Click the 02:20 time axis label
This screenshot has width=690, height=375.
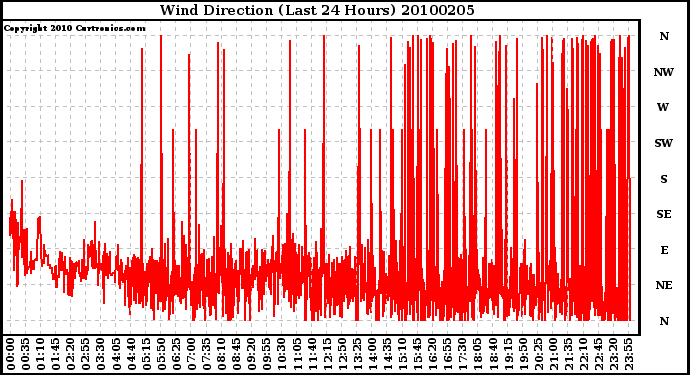[x=70, y=355]
